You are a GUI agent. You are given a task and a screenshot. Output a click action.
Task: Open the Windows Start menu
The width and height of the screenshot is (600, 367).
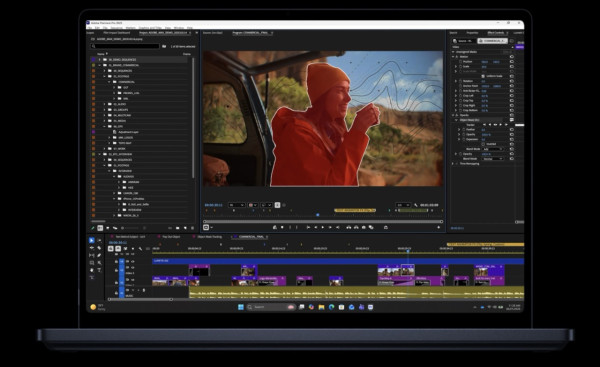coord(241,307)
